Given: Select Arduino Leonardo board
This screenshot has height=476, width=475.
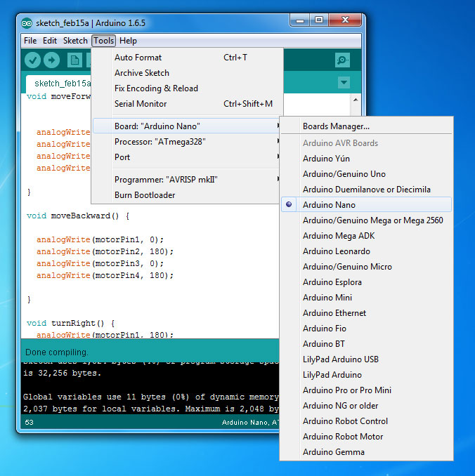Looking at the screenshot, I should tap(366, 251).
